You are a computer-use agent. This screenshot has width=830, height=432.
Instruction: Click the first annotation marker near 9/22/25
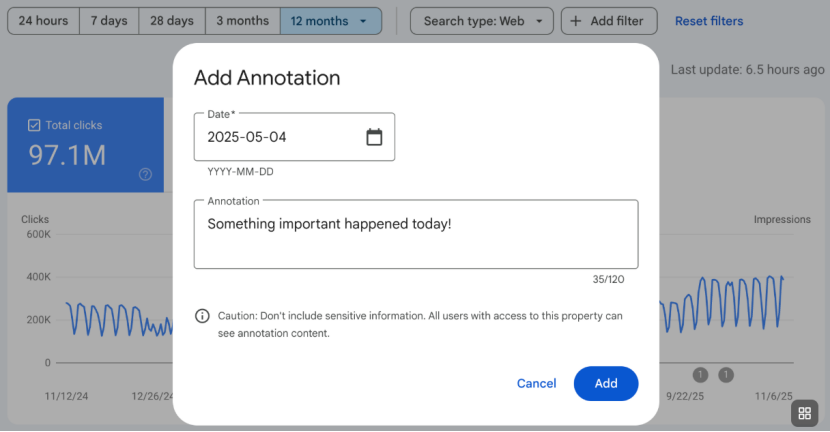click(700, 375)
